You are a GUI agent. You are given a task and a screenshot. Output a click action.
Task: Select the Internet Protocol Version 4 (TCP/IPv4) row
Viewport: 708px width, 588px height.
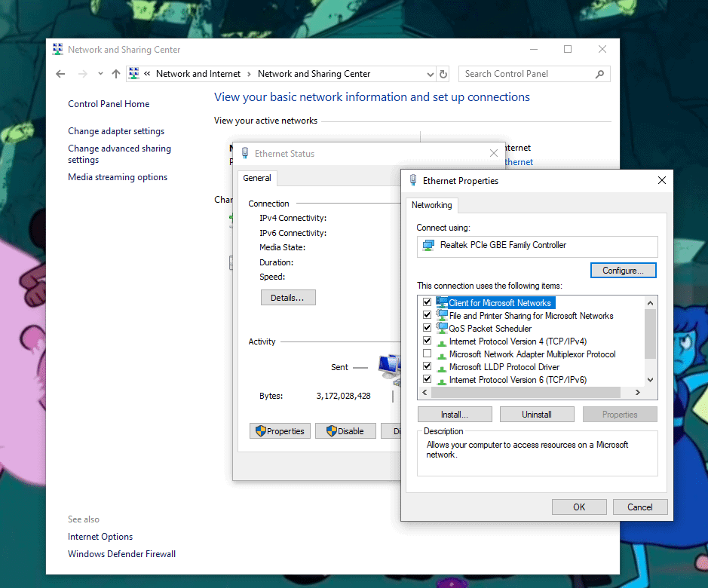[x=518, y=341]
